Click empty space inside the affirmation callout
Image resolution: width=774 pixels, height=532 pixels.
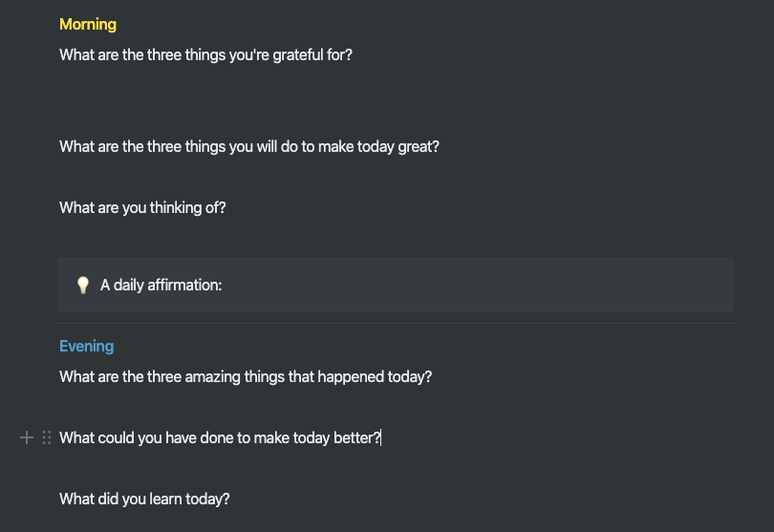[x=474, y=285]
